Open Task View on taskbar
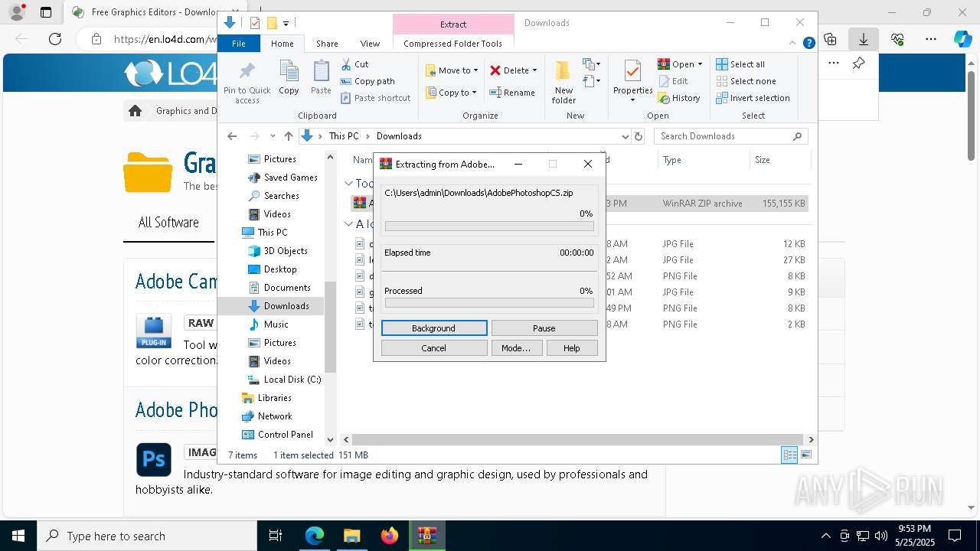 click(x=276, y=536)
